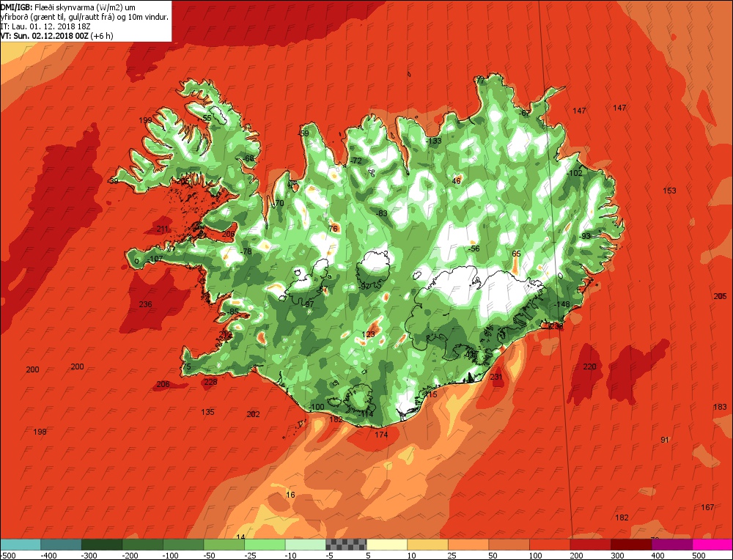The height and width of the screenshot is (560, 733).
Task: Click the value -78 in western Iceland
Action: 246,251
